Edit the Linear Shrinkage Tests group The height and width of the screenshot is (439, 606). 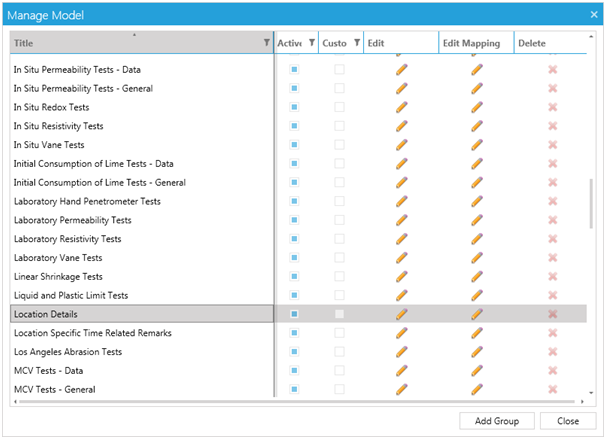click(402, 276)
